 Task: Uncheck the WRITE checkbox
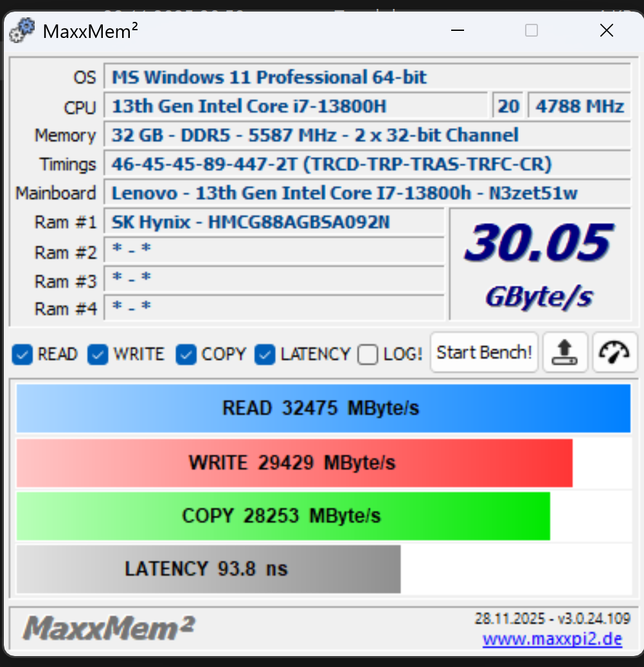click(98, 354)
